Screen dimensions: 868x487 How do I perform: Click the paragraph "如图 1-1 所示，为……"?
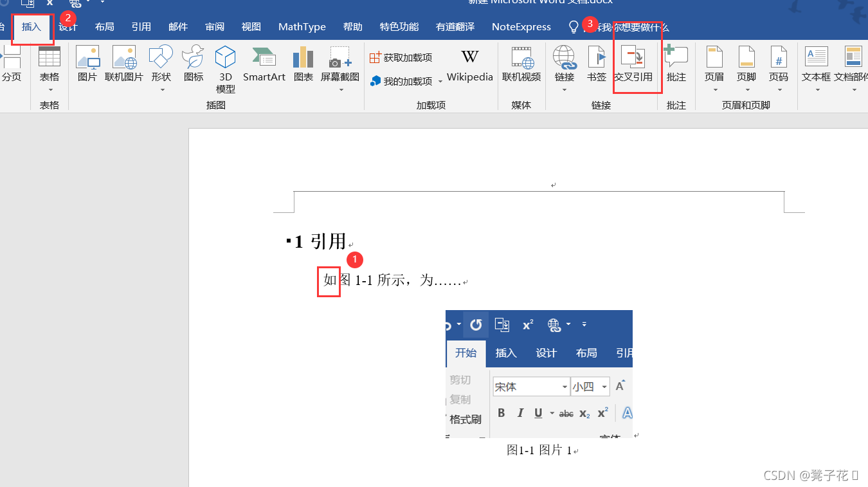(x=393, y=280)
